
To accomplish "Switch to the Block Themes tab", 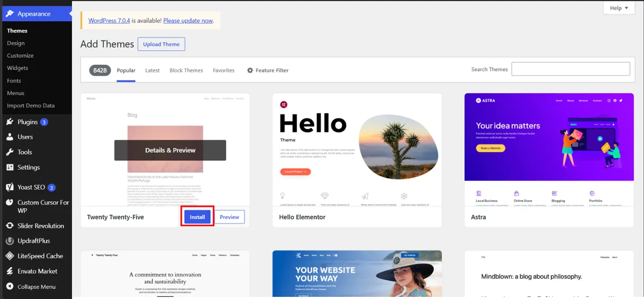I will click(x=186, y=70).
